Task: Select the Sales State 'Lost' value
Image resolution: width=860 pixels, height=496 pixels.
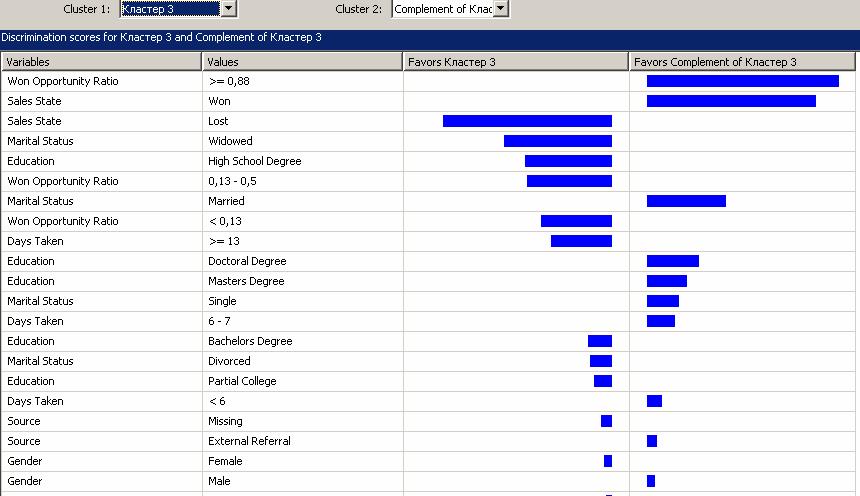Action: 303,121
